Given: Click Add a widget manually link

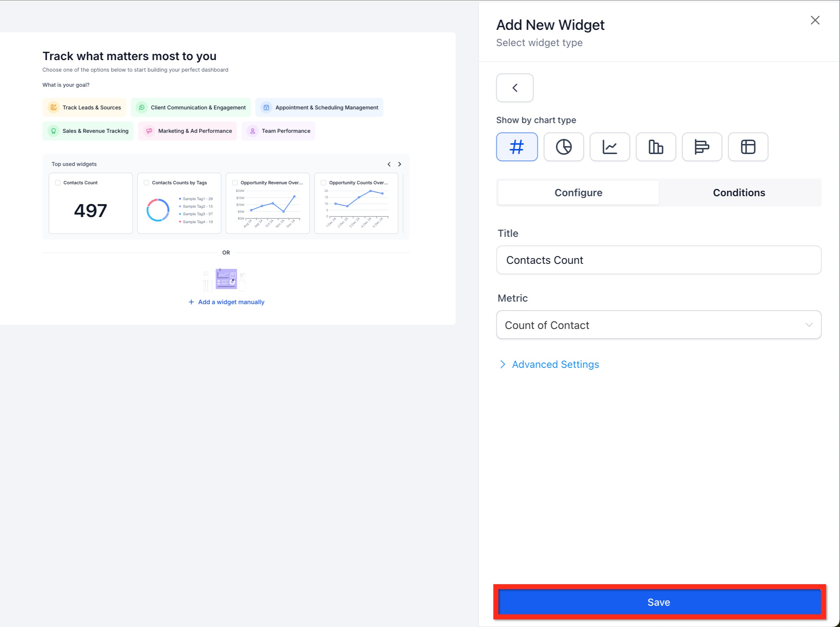Looking at the screenshot, I should pyautogui.click(x=231, y=302).
